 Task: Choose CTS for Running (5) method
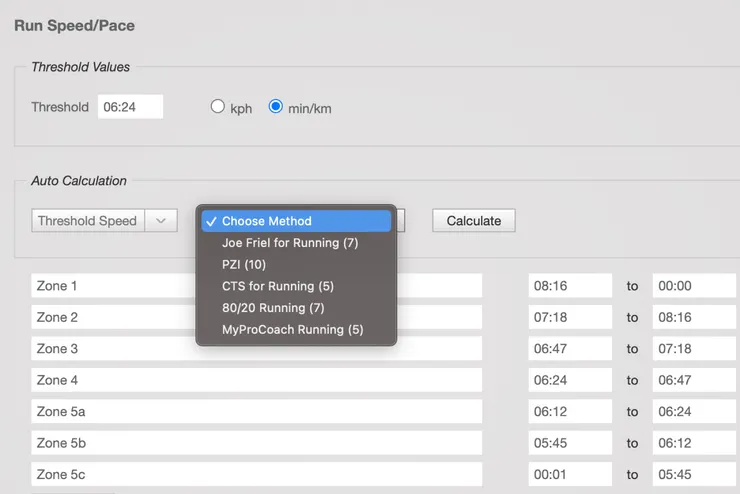point(296,286)
